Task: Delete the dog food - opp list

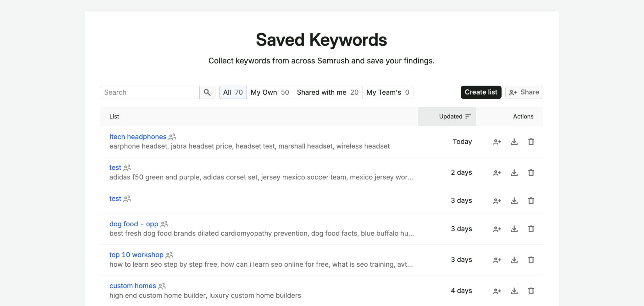Action: pyautogui.click(x=531, y=229)
